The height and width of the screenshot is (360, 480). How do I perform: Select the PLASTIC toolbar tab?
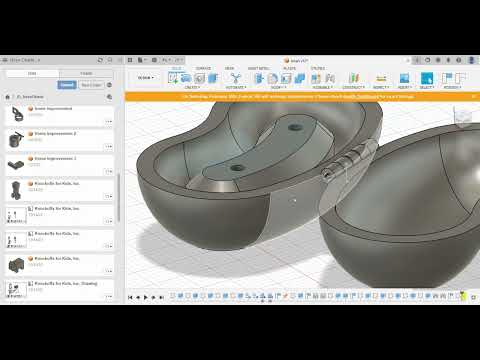289,68
